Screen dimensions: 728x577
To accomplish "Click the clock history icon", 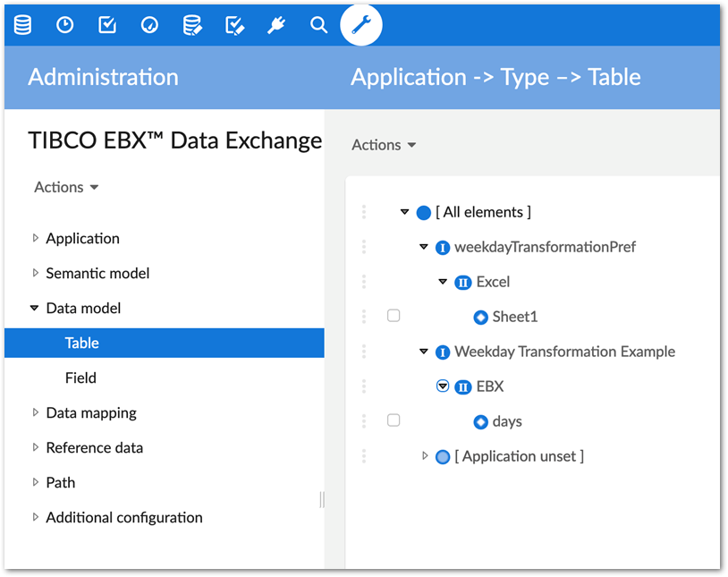I will click(x=64, y=25).
